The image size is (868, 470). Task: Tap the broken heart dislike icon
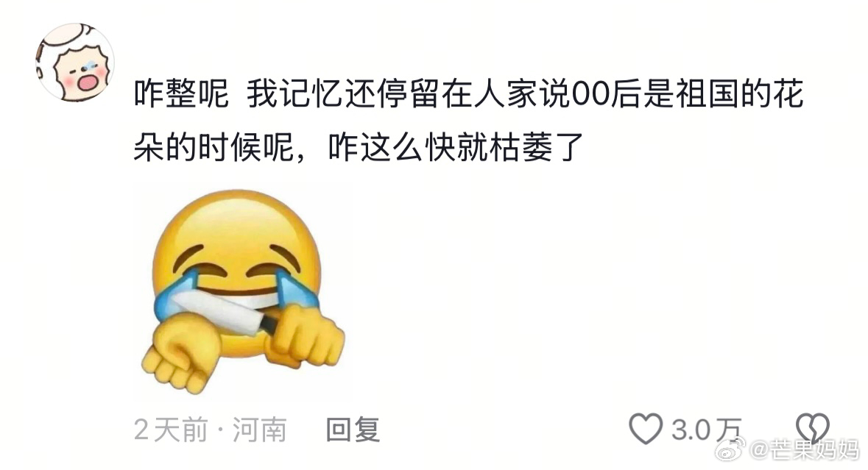pyautogui.click(x=813, y=427)
